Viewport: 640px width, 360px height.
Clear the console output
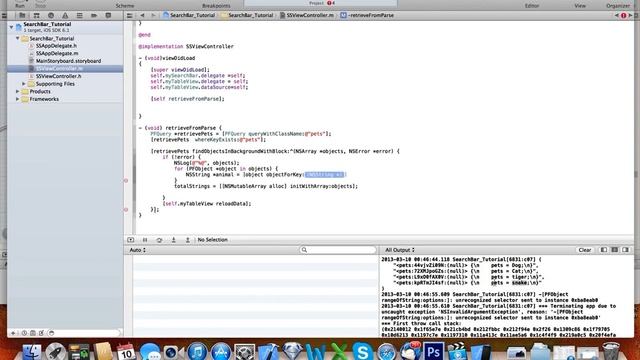pos(584,250)
